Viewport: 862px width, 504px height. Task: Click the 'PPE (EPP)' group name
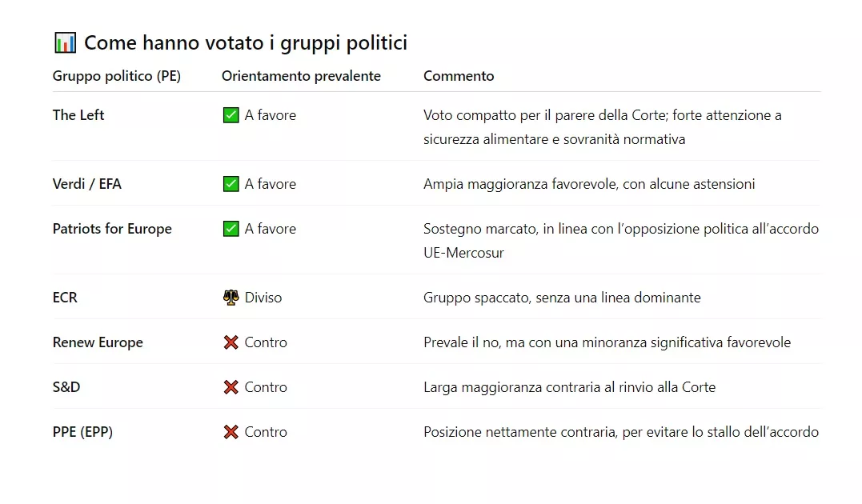82,432
